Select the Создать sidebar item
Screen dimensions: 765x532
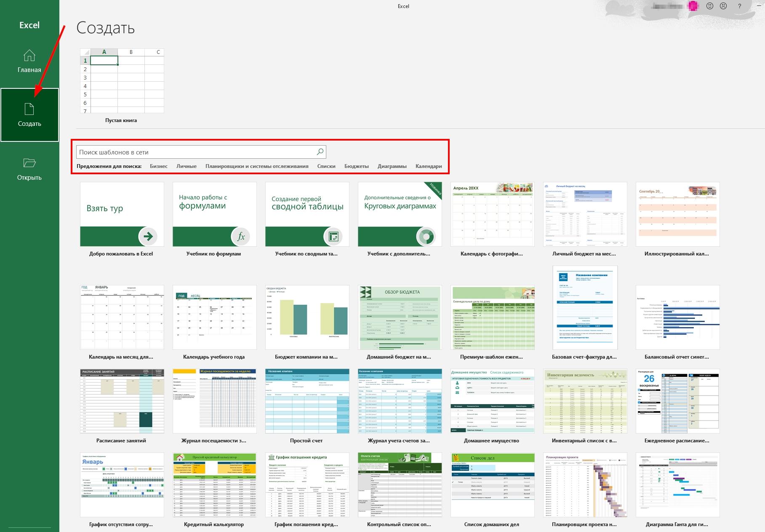click(29, 115)
